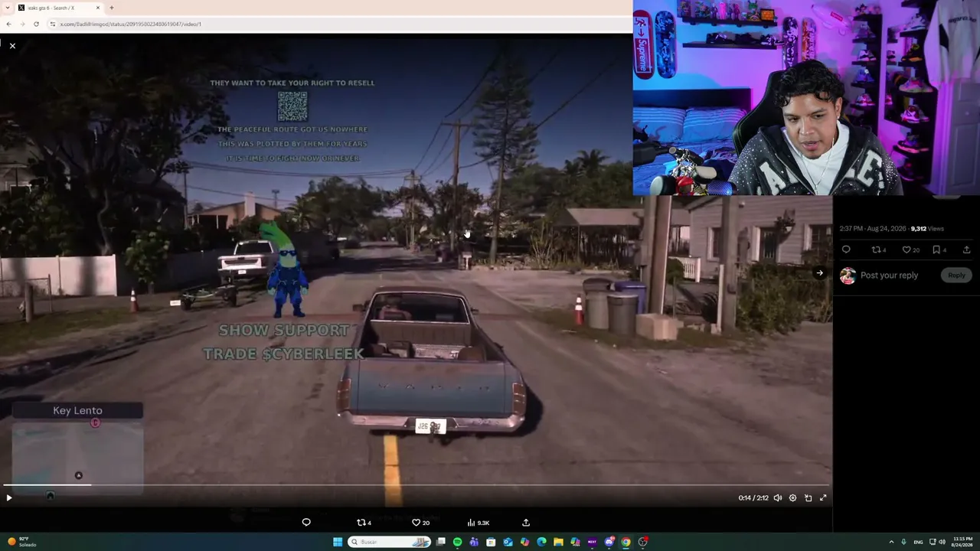Click the reply icon below the video
Viewport: 980px width, 551px height.
click(306, 523)
